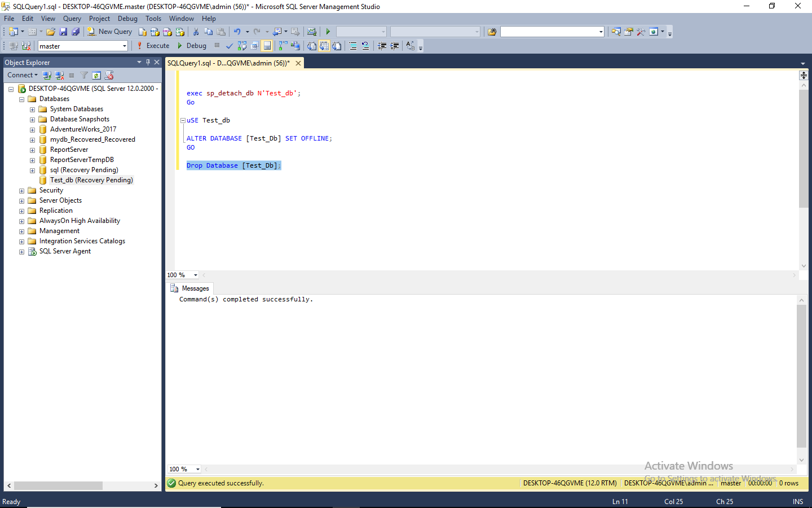Click the Filter funnel icon in Object Explorer

click(x=84, y=75)
